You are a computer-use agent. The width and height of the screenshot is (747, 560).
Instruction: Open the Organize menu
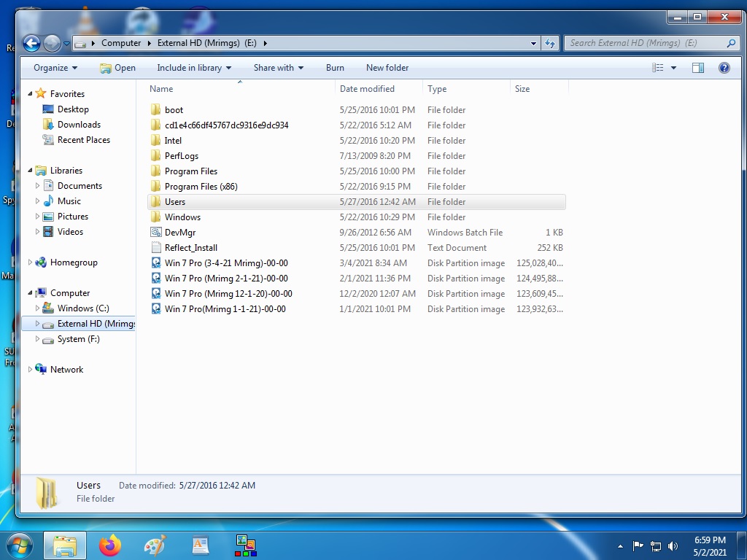point(55,68)
